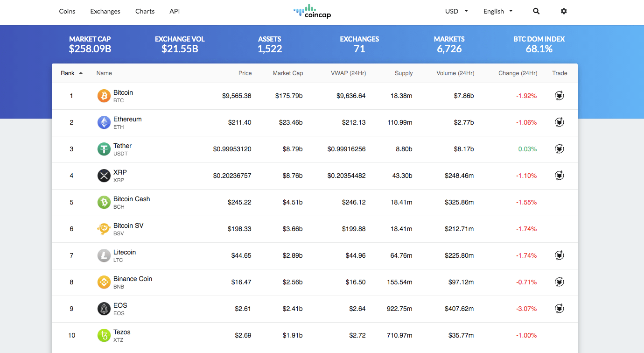Select the Bitcoin coin icon
This screenshot has height=353, width=644.
tap(104, 96)
